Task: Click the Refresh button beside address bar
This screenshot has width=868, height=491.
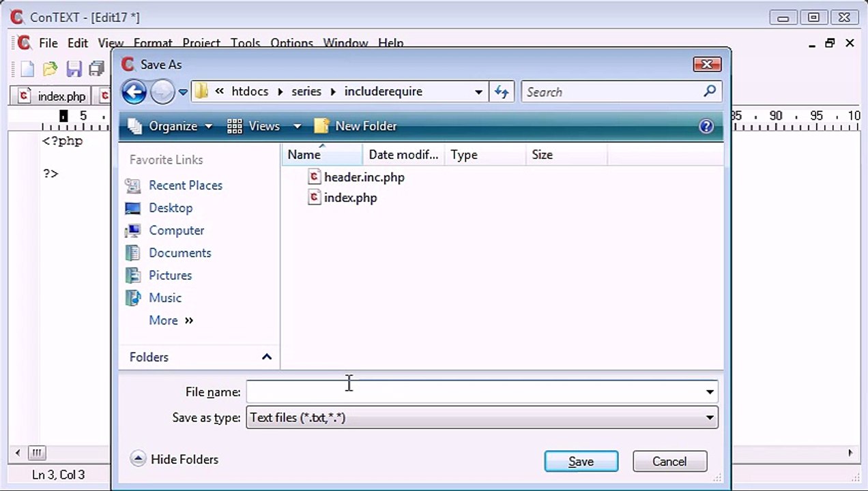Action: [x=502, y=92]
